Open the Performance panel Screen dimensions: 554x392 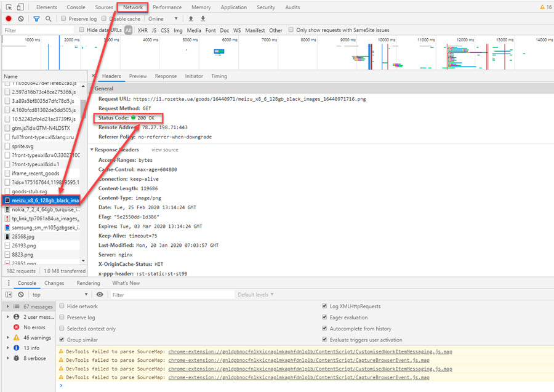(x=167, y=7)
